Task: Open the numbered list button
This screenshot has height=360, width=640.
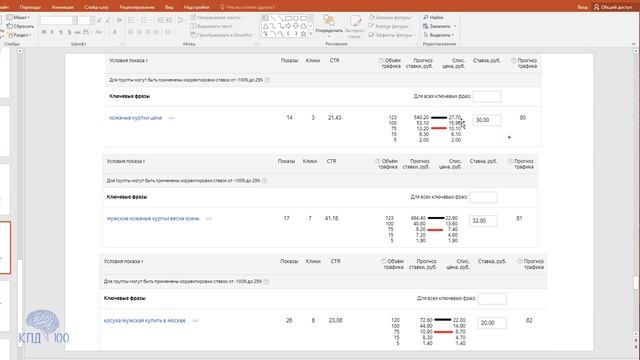Action: click(145, 20)
